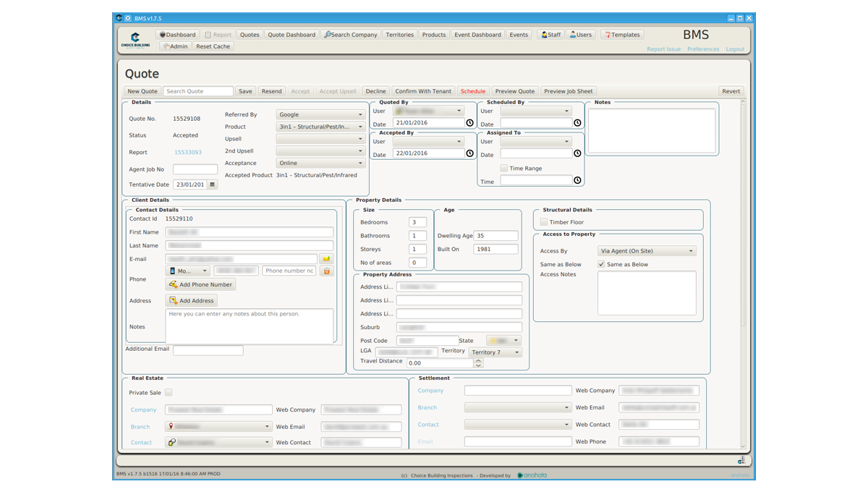The width and height of the screenshot is (868, 492).
Task: Go to the Staff page
Action: tap(551, 35)
